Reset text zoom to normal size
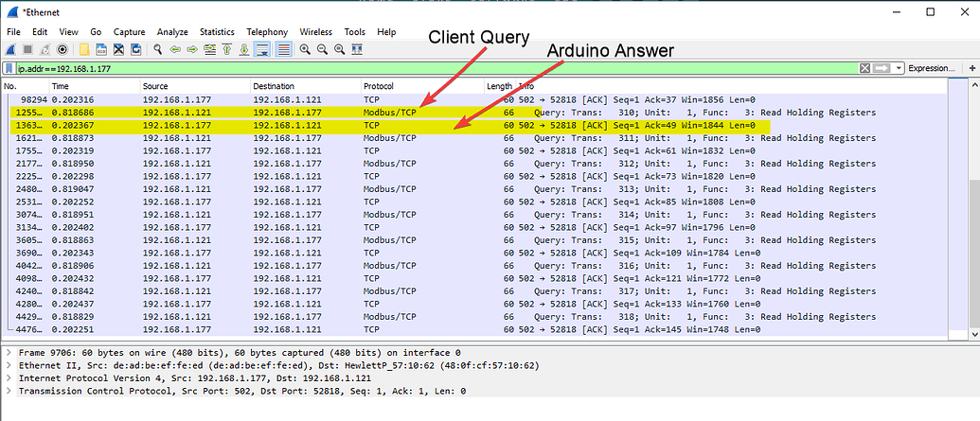The width and height of the screenshot is (980, 421). tap(339, 49)
